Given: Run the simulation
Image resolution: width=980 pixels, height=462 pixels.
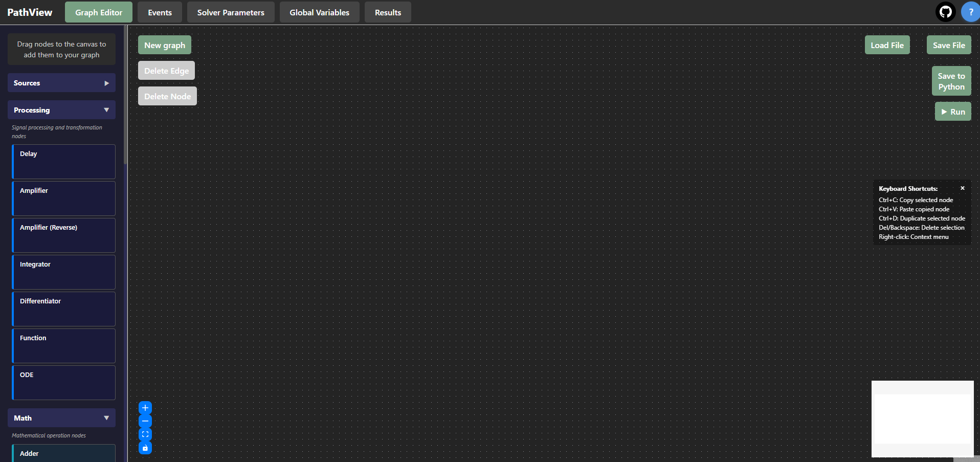Looking at the screenshot, I should [953, 112].
